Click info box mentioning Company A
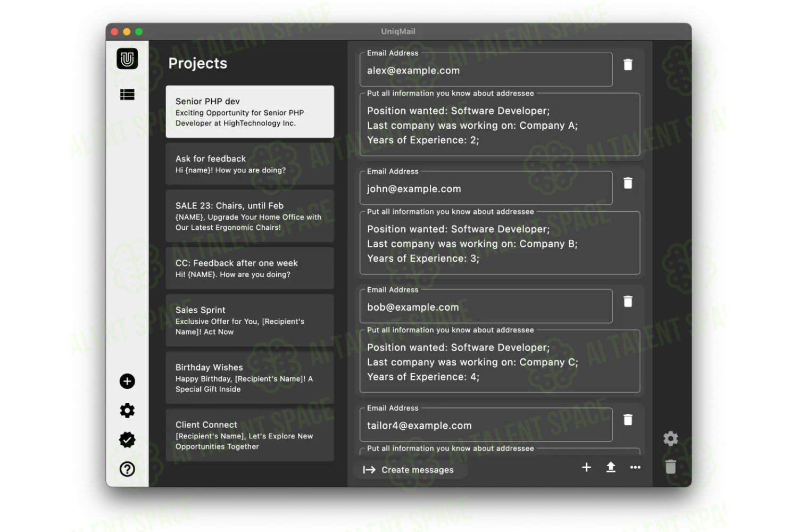Image resolution: width=798 pixels, height=532 pixels. (500, 125)
